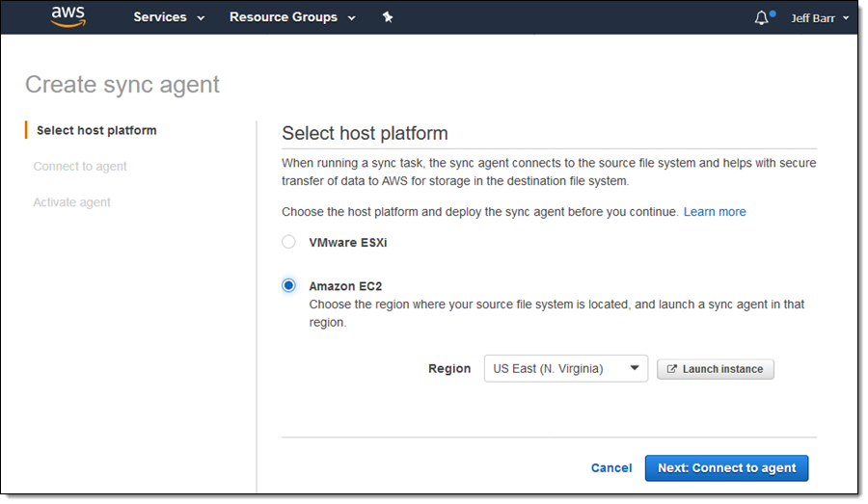Select the Amazon EC2 radio button

pyautogui.click(x=288, y=285)
